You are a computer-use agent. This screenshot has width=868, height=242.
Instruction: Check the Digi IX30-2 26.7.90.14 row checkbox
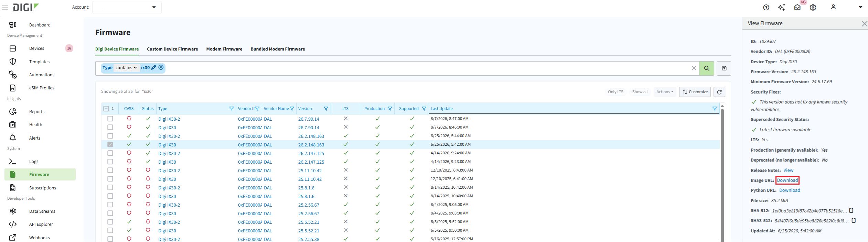[110, 119]
